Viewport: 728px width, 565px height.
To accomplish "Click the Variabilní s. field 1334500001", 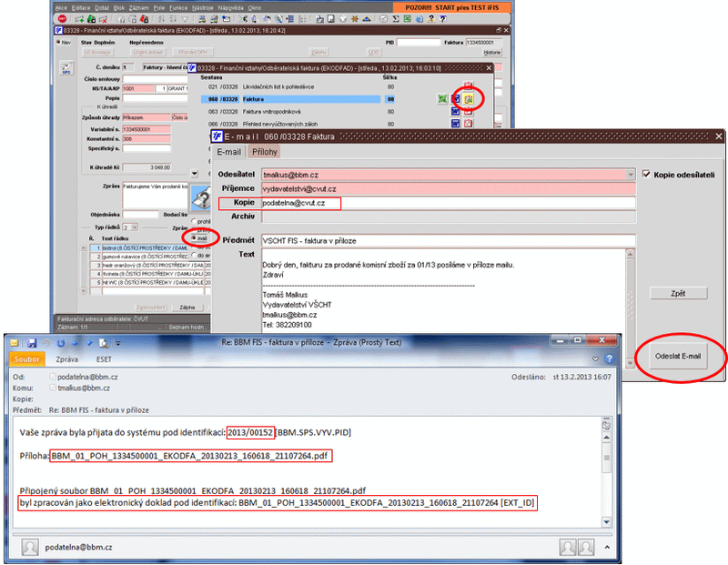I will point(147,129).
